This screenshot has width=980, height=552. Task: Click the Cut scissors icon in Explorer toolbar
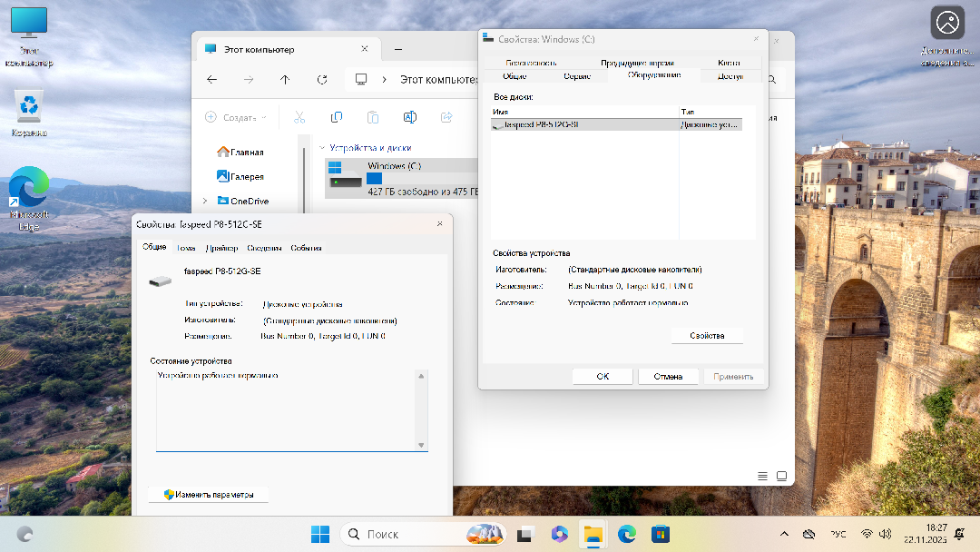coord(299,117)
